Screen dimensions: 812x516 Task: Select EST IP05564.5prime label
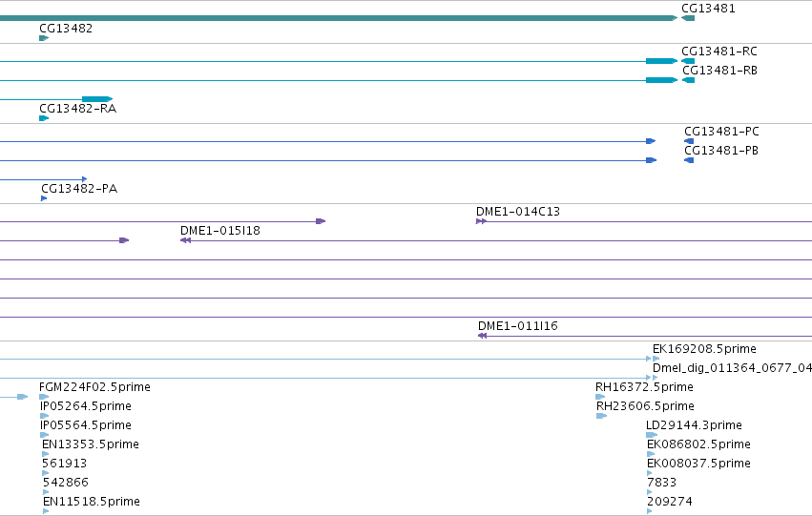pyautogui.click(x=86, y=425)
